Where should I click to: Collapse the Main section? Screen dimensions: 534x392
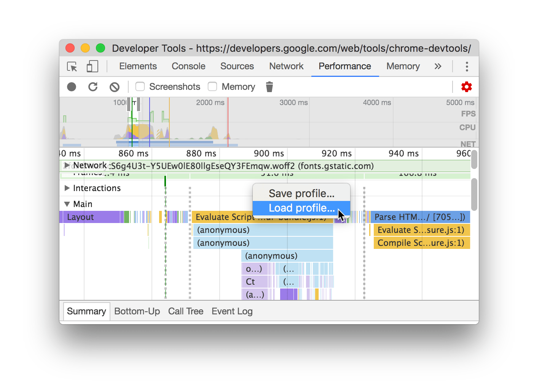67,204
